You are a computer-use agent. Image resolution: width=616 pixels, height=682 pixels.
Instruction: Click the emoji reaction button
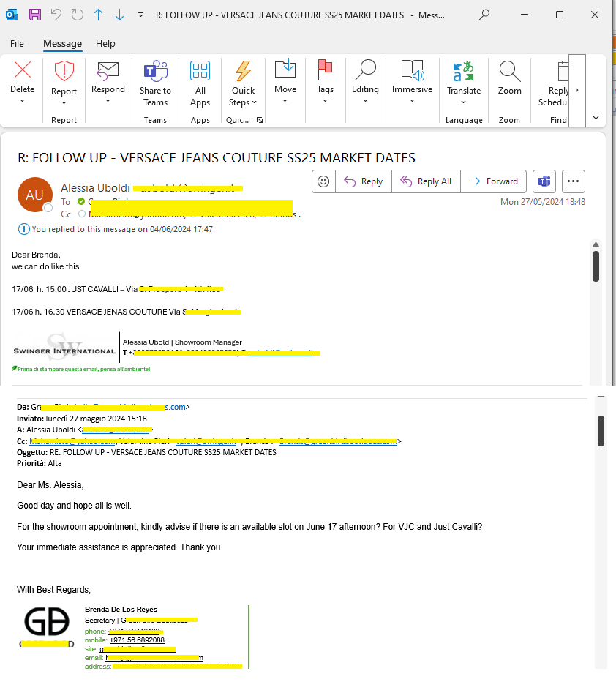tap(323, 181)
